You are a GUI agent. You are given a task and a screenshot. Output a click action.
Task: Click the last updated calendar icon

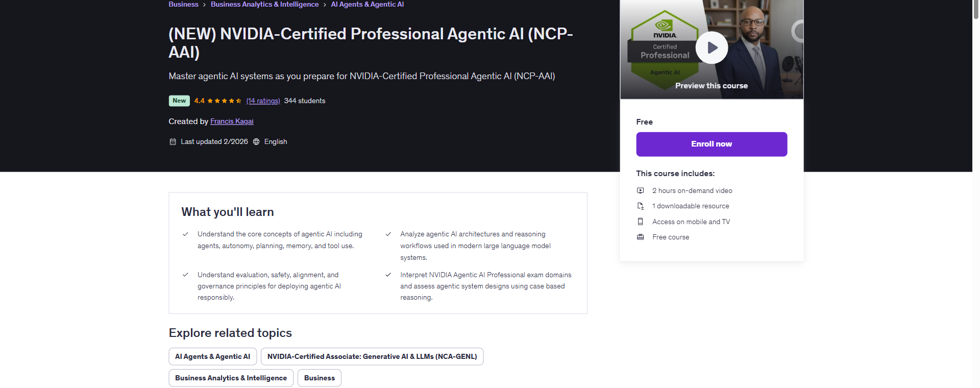[x=173, y=141]
